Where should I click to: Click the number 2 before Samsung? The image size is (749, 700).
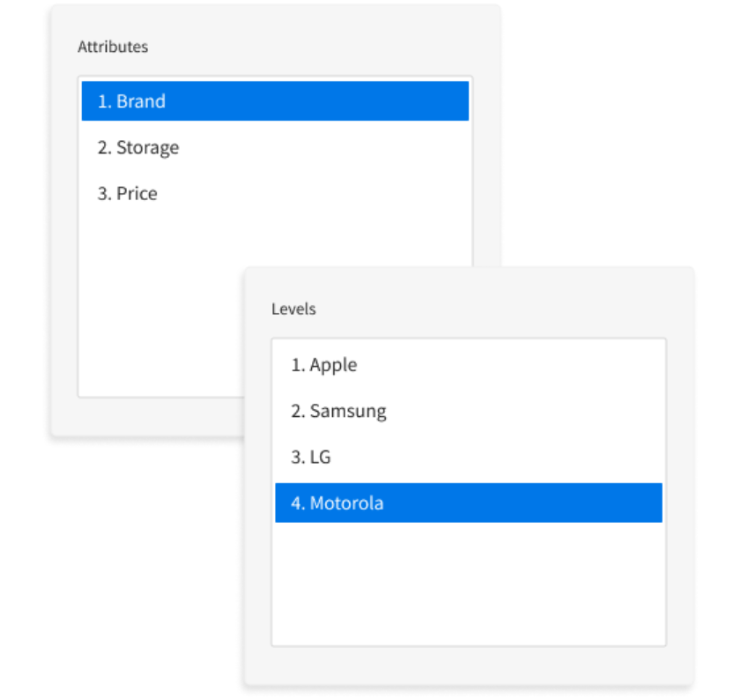click(296, 411)
